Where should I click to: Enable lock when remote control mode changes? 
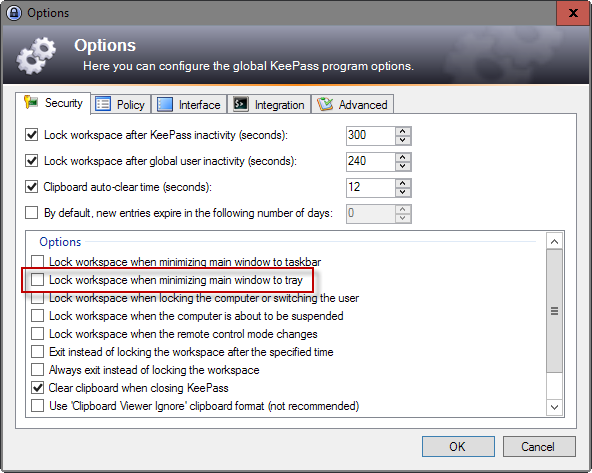[x=37, y=334]
